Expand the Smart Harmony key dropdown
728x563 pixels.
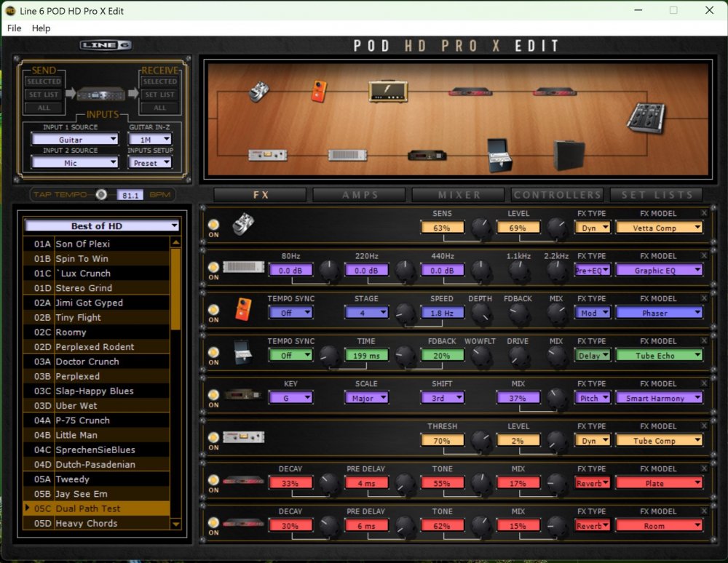pos(290,398)
